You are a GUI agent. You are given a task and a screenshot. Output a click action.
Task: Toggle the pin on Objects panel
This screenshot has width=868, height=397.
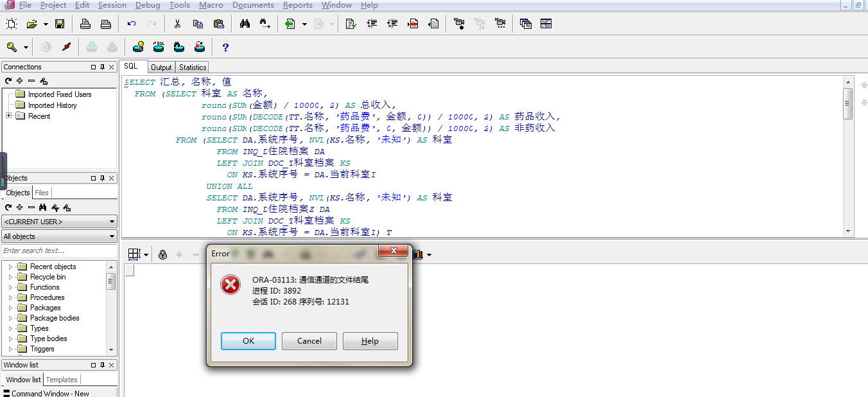point(102,178)
